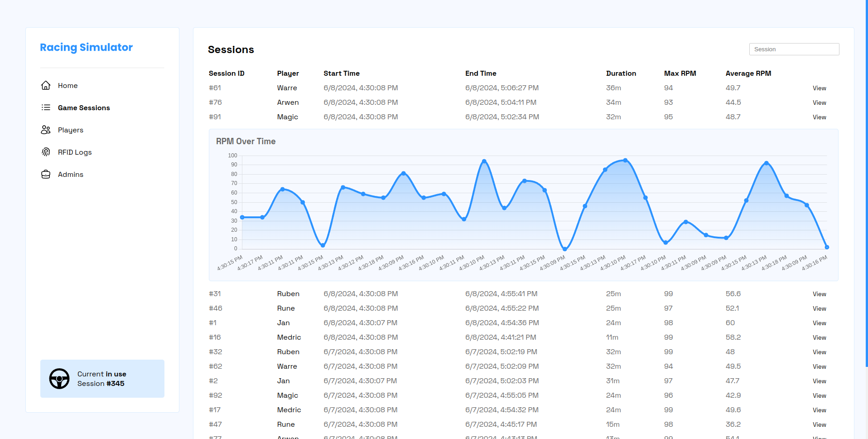The image size is (868, 439).
Task: Click end time 6/7/2024, 4:45:17 PM
Action: 501,424
